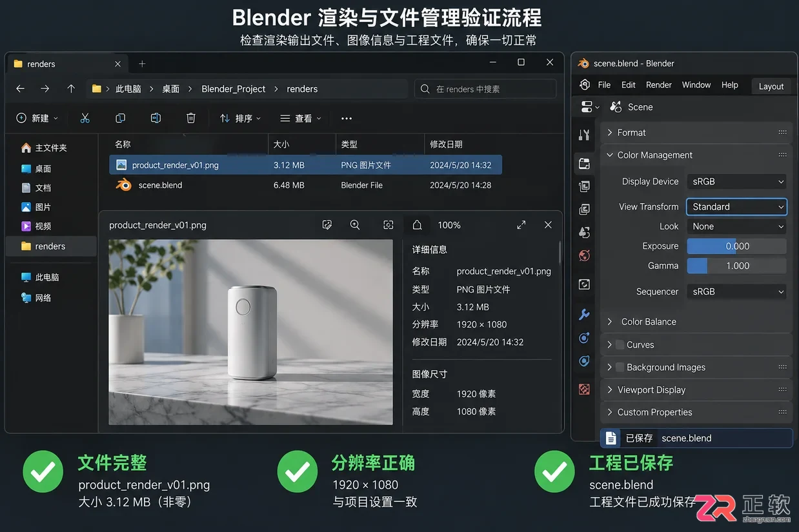Open the View Transform Standard dropdown
Image resolution: width=799 pixels, height=532 pixels.
coord(736,207)
